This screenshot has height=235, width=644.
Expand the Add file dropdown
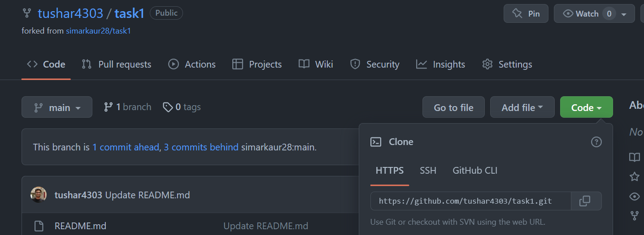(x=522, y=107)
